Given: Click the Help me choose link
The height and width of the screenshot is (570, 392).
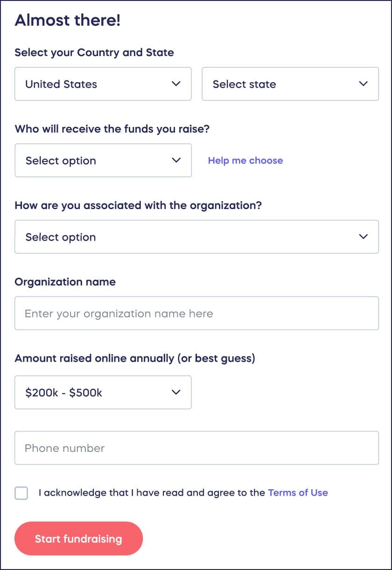Looking at the screenshot, I should 245,161.
